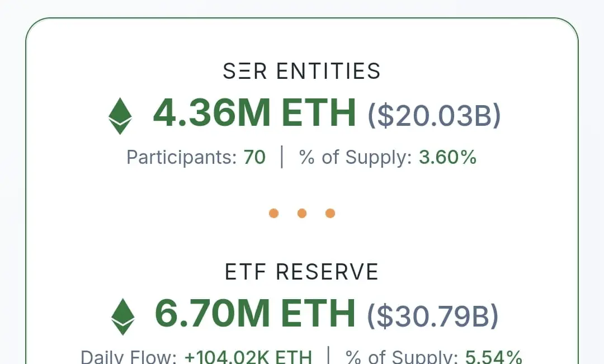Screen dimensions: 604x364
Task: Click the 4.36M ETH total value
Action: point(254,113)
